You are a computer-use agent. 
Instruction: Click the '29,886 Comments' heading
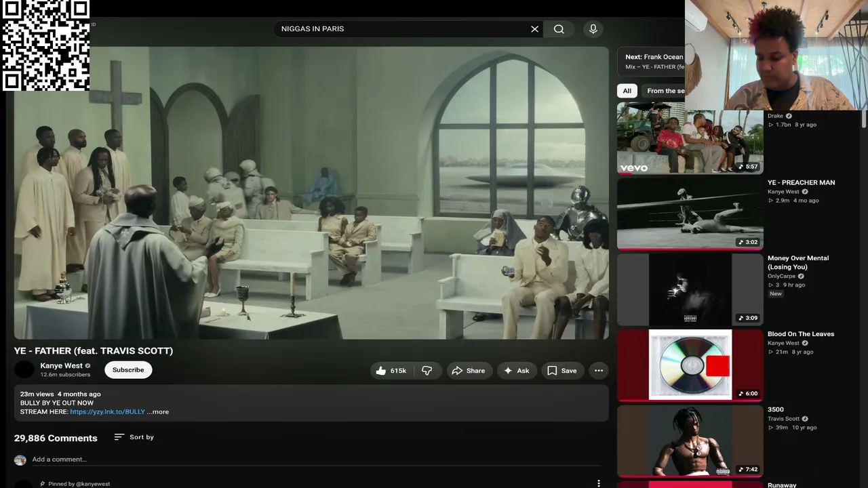(x=56, y=438)
